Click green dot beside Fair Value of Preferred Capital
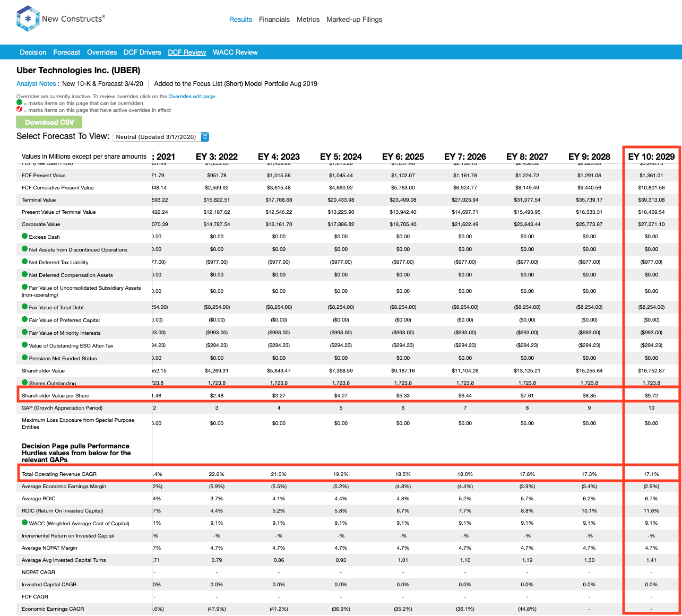 (24, 319)
